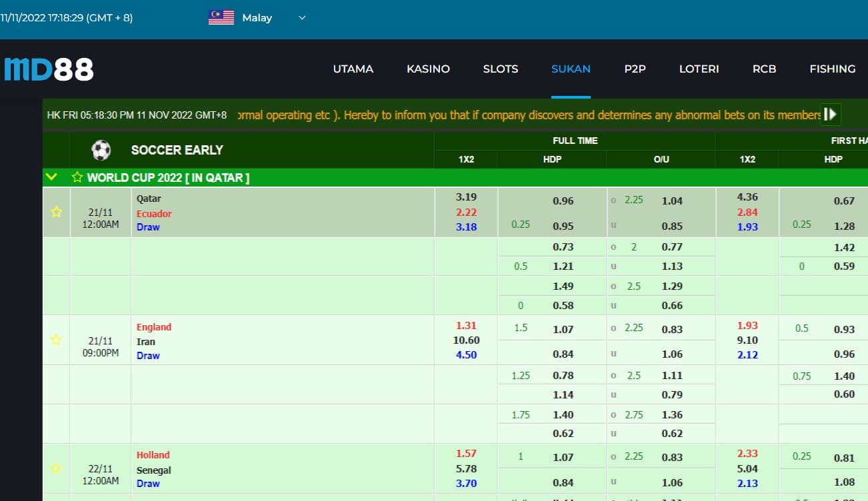This screenshot has height=501, width=868.
Task: Select England-Iran over 2.75 odds 1.36
Action: (x=672, y=415)
